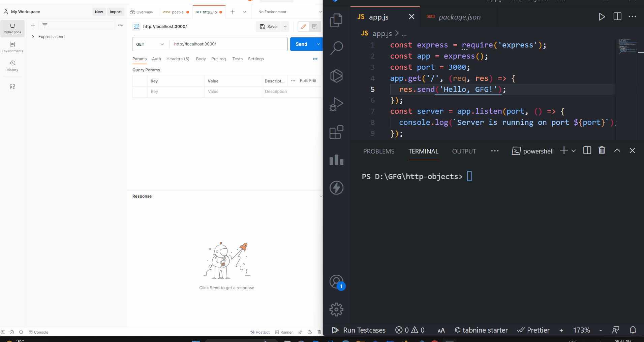The height and width of the screenshot is (342, 644).
Task: Toggle the split editor layout in VS Code
Action: (x=617, y=16)
